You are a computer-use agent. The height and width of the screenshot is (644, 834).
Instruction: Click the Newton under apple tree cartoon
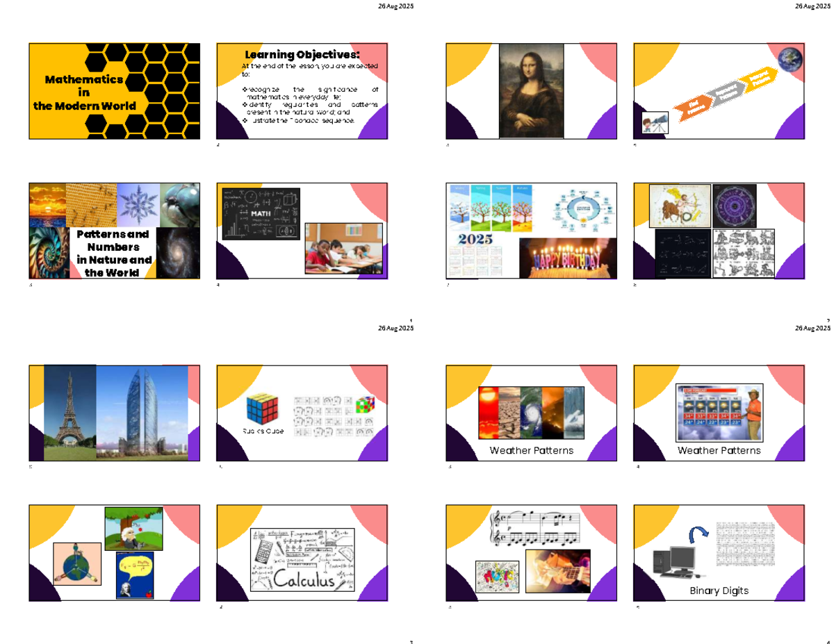[x=133, y=528]
